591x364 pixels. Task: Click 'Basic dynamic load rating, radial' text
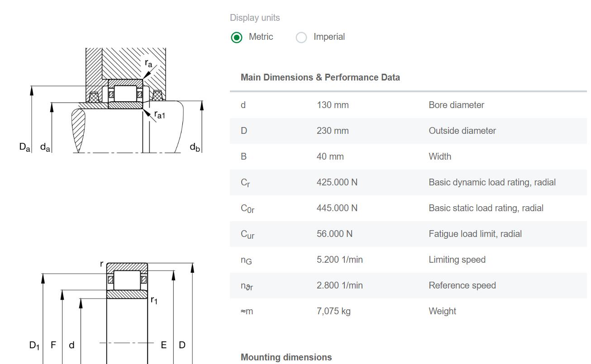pos(492,182)
